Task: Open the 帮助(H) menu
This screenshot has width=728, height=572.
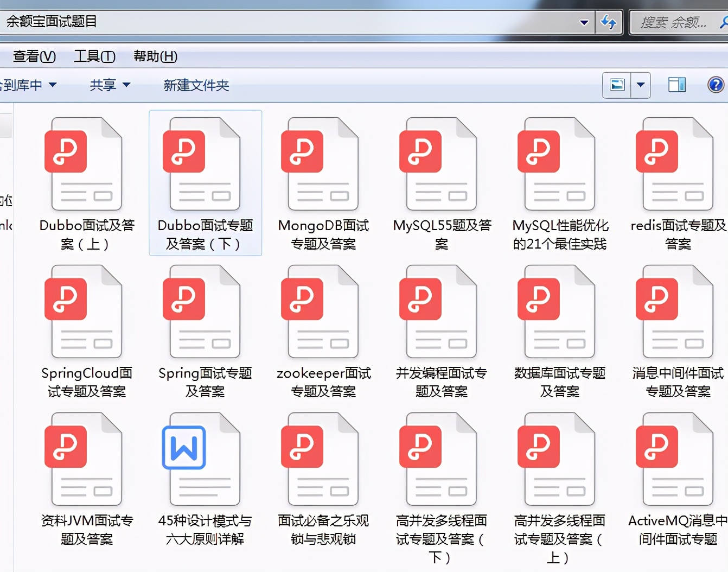Action: [155, 56]
